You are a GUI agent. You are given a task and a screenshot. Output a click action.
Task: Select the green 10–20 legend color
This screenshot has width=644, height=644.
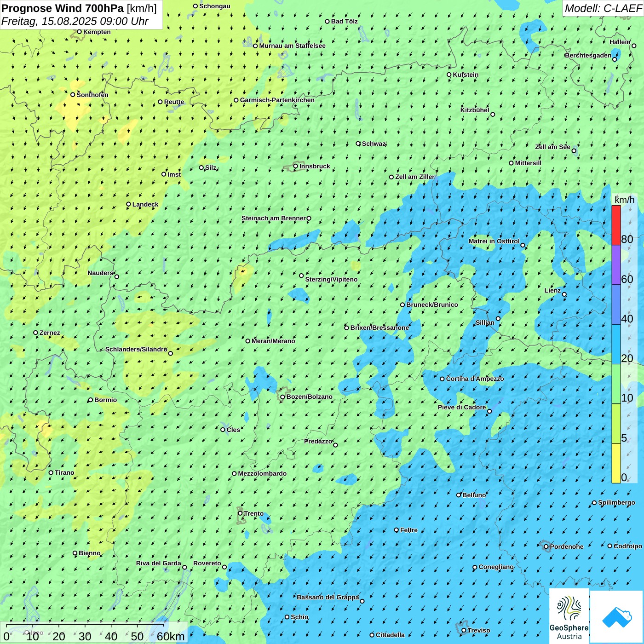[x=616, y=384]
